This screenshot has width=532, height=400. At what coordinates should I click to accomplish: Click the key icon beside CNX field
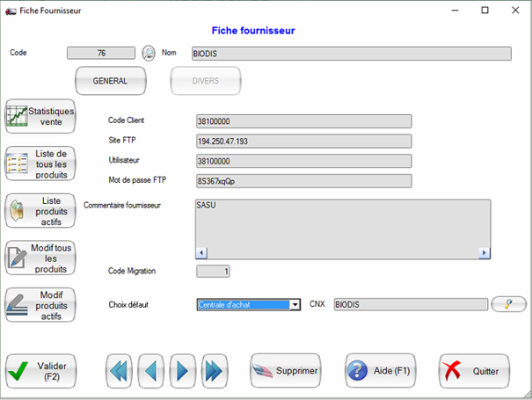[509, 304]
